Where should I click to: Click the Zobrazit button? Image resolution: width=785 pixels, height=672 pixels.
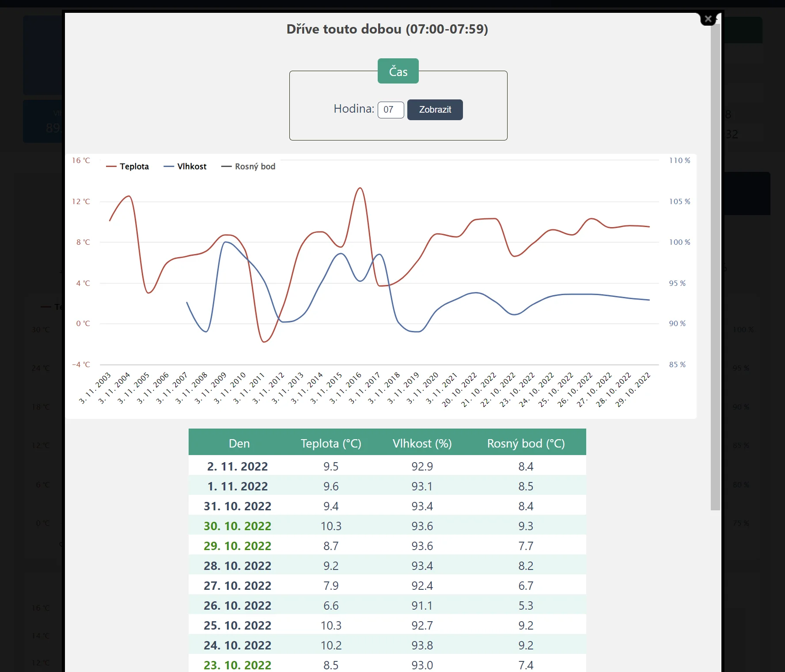pos(435,110)
